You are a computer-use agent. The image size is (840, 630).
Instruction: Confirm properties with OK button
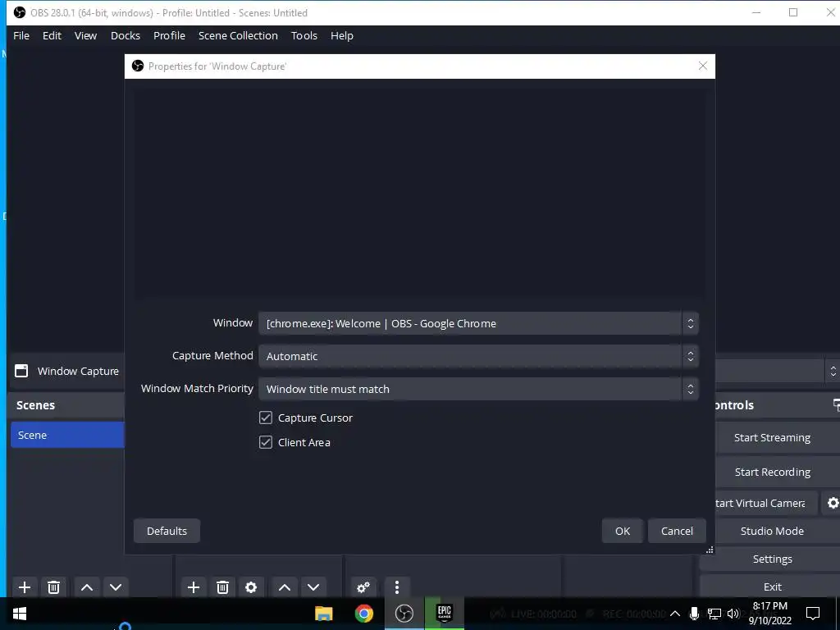coord(623,531)
